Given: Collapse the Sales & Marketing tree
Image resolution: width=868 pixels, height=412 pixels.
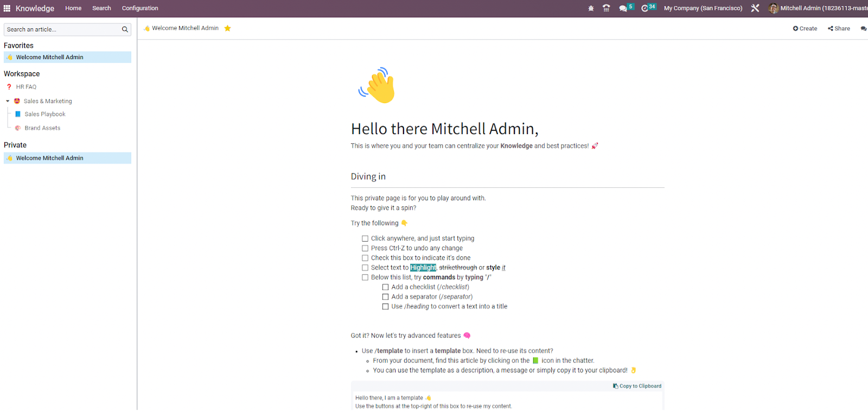Looking at the screenshot, I should tap(8, 101).
